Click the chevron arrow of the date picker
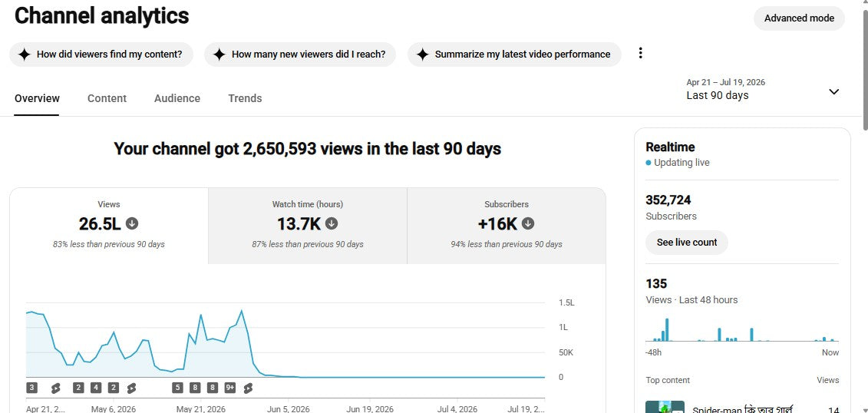The height and width of the screenshot is (413, 868). [x=833, y=92]
